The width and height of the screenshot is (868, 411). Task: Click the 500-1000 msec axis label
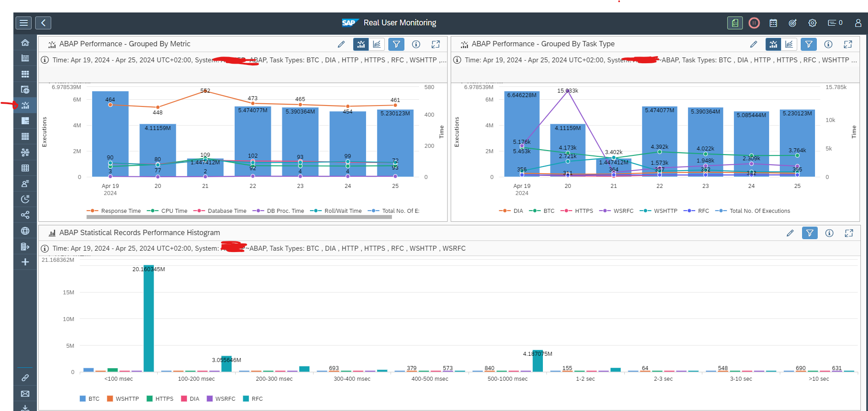507,379
